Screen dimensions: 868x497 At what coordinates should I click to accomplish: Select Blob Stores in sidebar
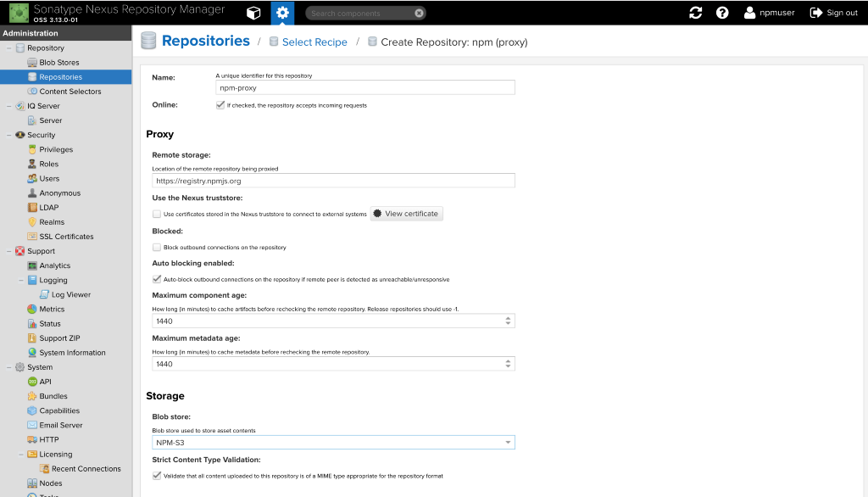click(x=58, y=63)
